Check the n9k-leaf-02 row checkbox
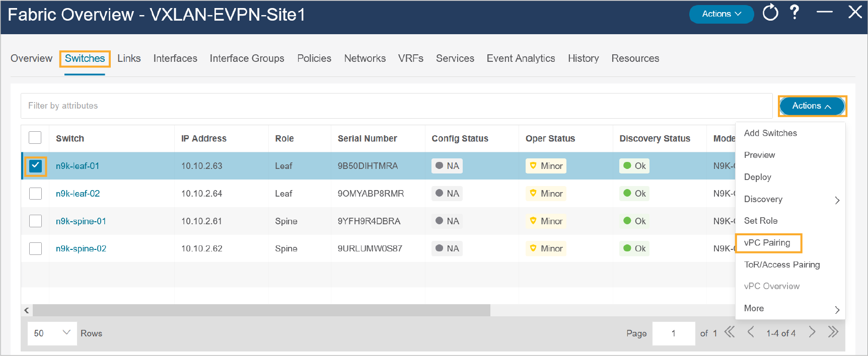This screenshot has width=868, height=356. tap(35, 194)
